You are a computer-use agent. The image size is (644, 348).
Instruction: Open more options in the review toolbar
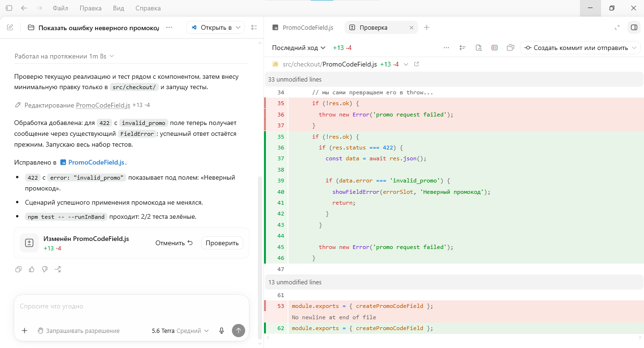click(446, 48)
